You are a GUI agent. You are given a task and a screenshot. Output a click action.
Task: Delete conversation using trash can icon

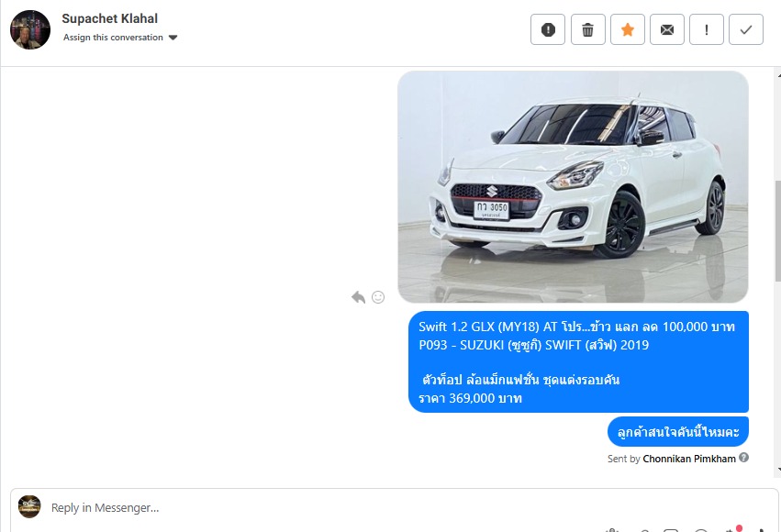(x=587, y=30)
